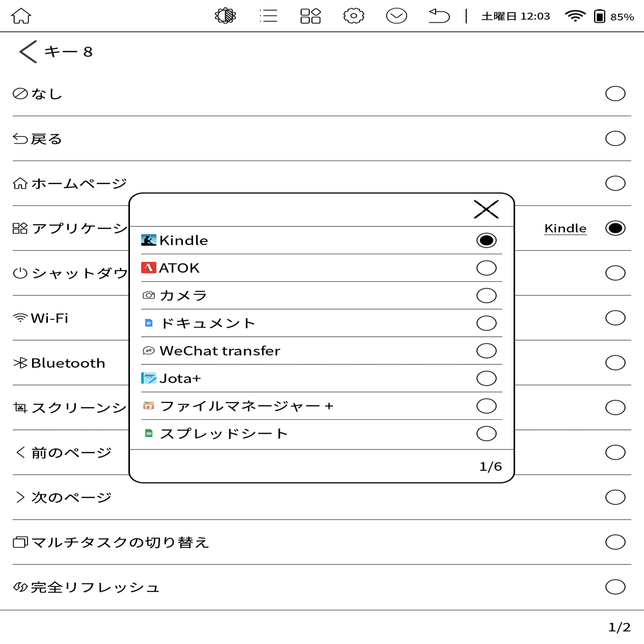Image resolution: width=644 pixels, height=644 pixels.
Task: Select the ATOK radio button
Action: tap(486, 267)
